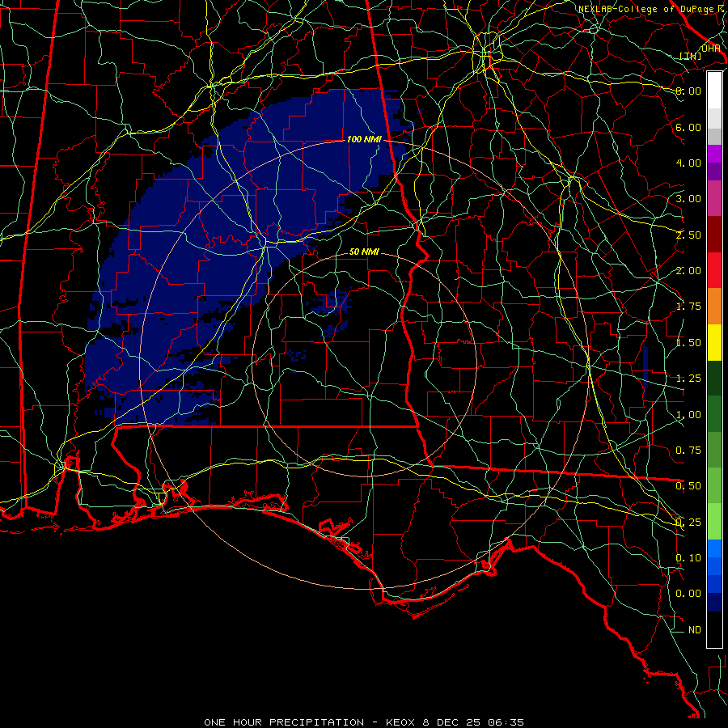Click the yellow 1.50 legend color block

714,342
